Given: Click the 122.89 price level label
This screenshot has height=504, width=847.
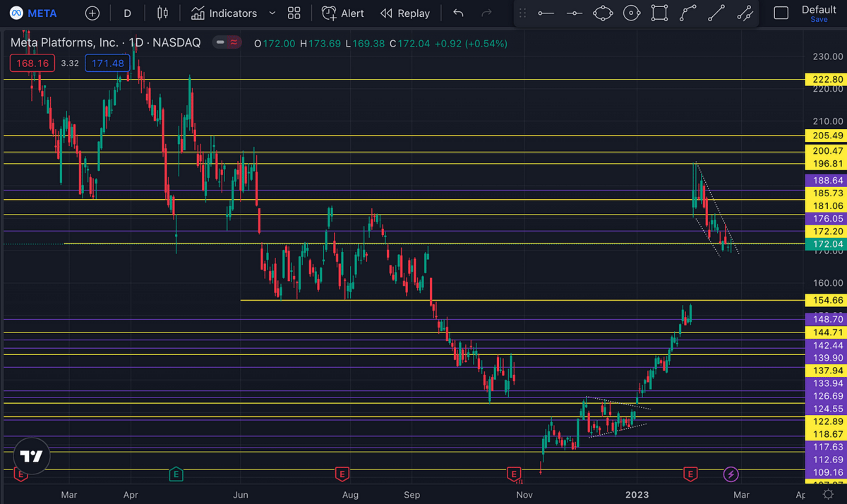Looking at the screenshot, I should coord(826,421).
